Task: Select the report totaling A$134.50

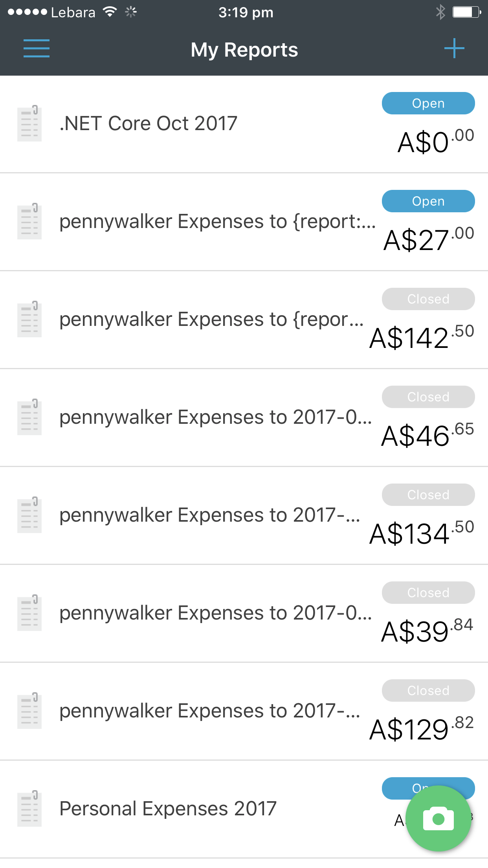Action: click(210, 515)
